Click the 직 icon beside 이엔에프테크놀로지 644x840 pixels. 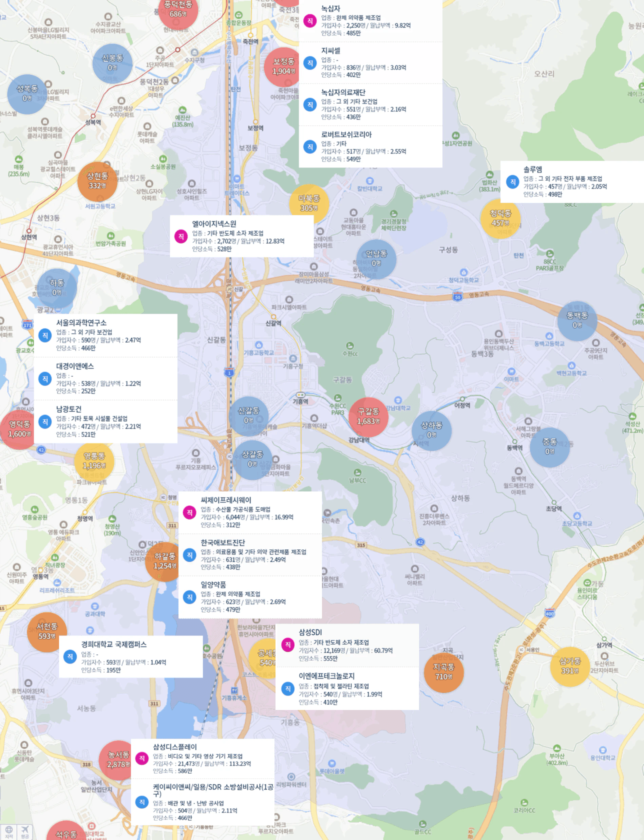287,689
